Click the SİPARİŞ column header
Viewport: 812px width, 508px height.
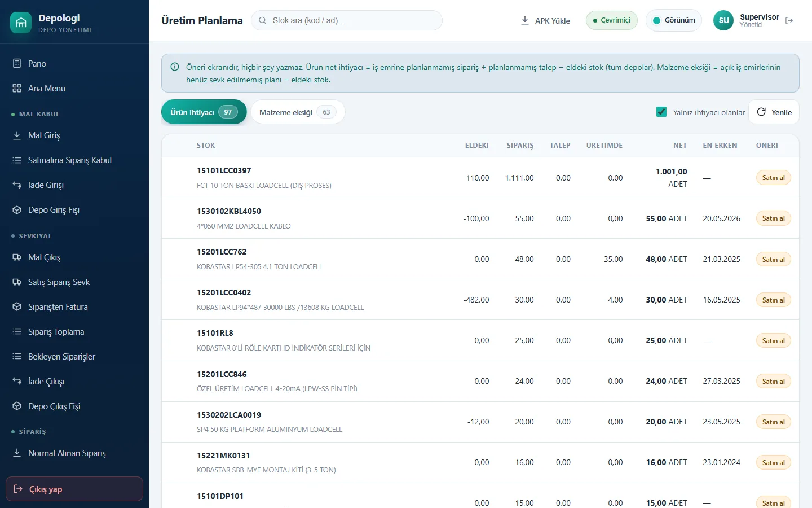click(x=520, y=146)
